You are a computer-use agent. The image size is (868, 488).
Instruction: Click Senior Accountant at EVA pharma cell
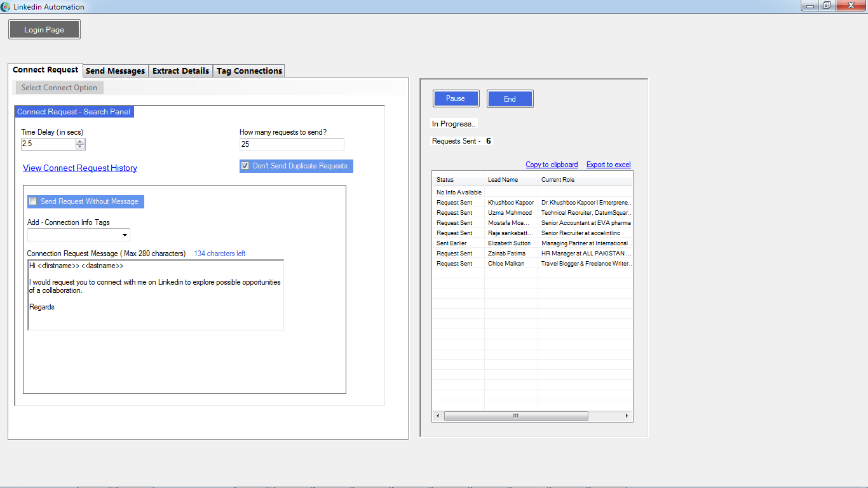[x=585, y=222]
